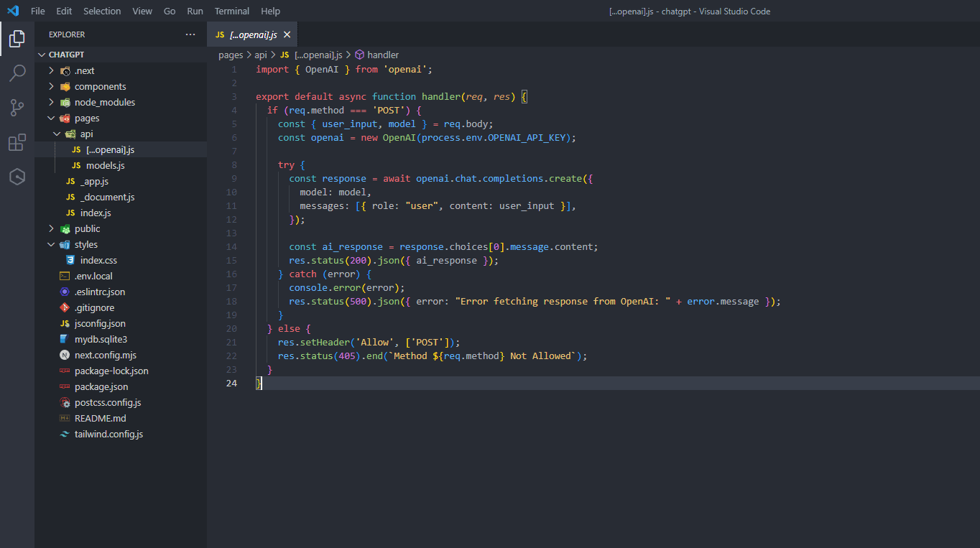Collapse the CHATGPT root folder

click(42, 55)
